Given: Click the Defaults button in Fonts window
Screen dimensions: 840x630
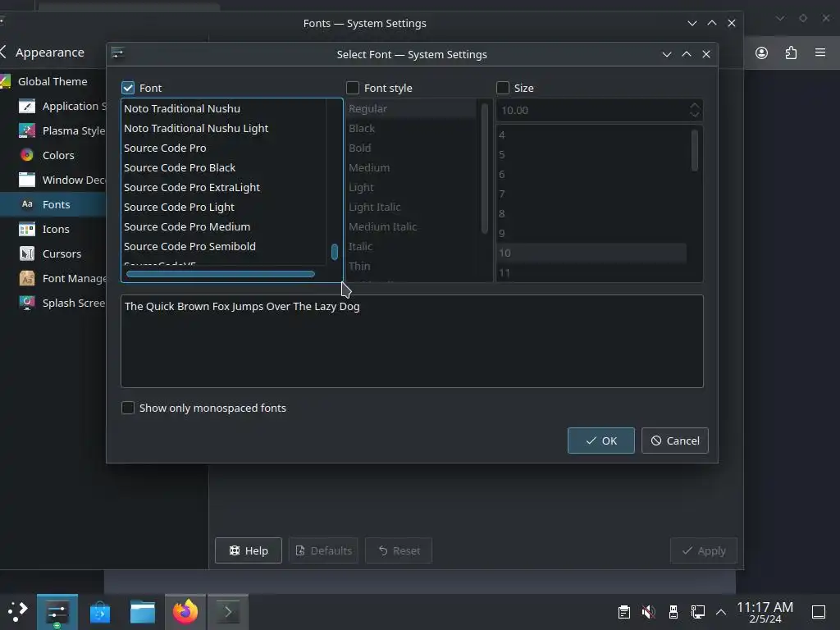Looking at the screenshot, I should click(x=323, y=550).
